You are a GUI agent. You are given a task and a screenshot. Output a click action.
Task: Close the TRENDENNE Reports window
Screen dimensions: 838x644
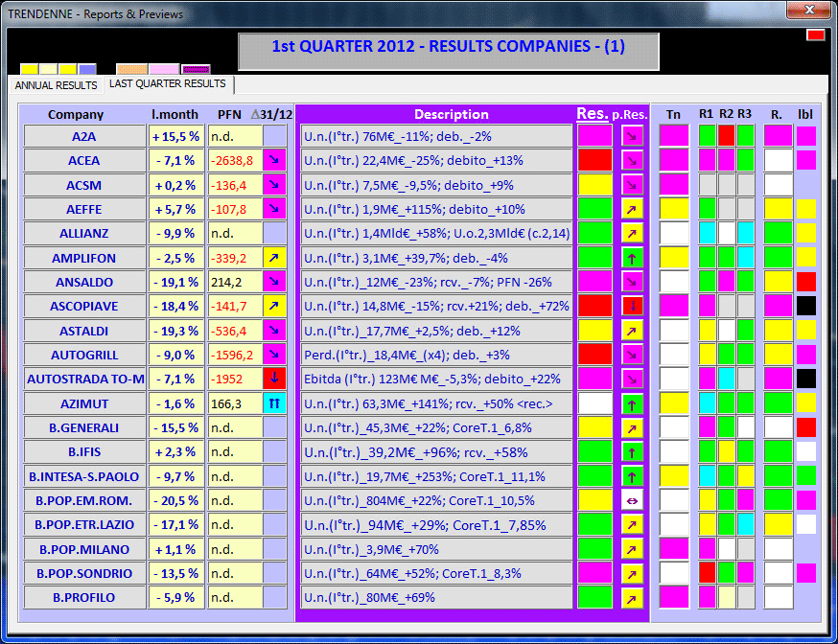coord(809,9)
